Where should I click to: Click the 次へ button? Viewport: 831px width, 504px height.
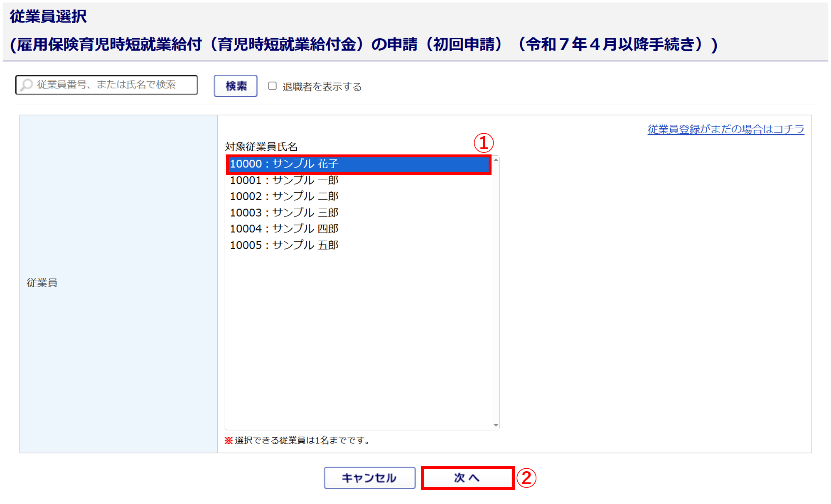click(467, 478)
